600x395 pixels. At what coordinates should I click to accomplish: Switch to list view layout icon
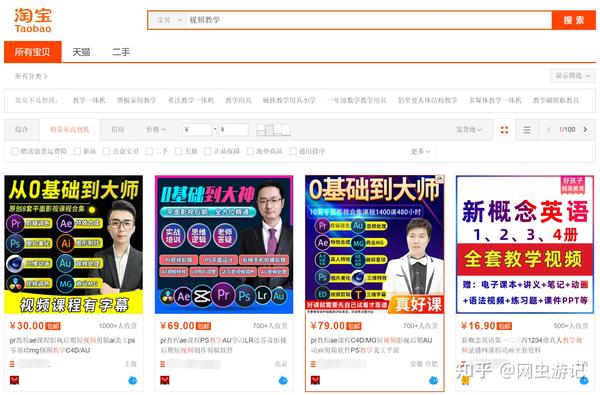click(527, 130)
